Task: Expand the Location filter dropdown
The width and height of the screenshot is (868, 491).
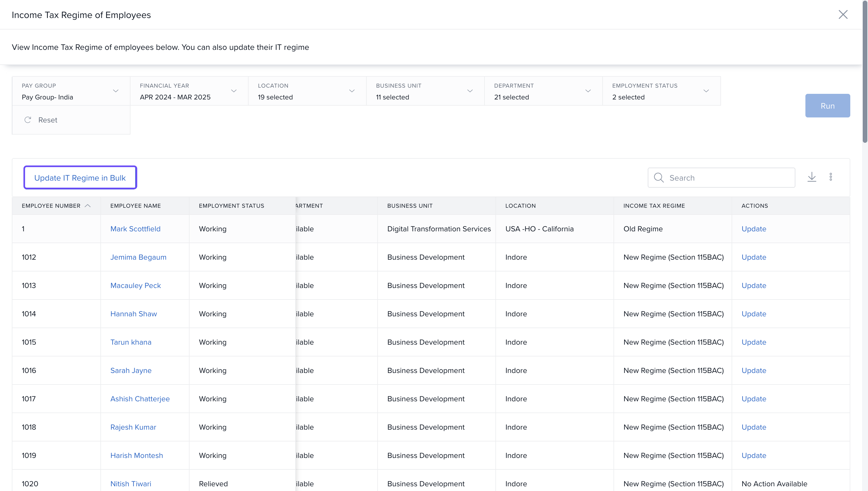Action: [x=352, y=91]
